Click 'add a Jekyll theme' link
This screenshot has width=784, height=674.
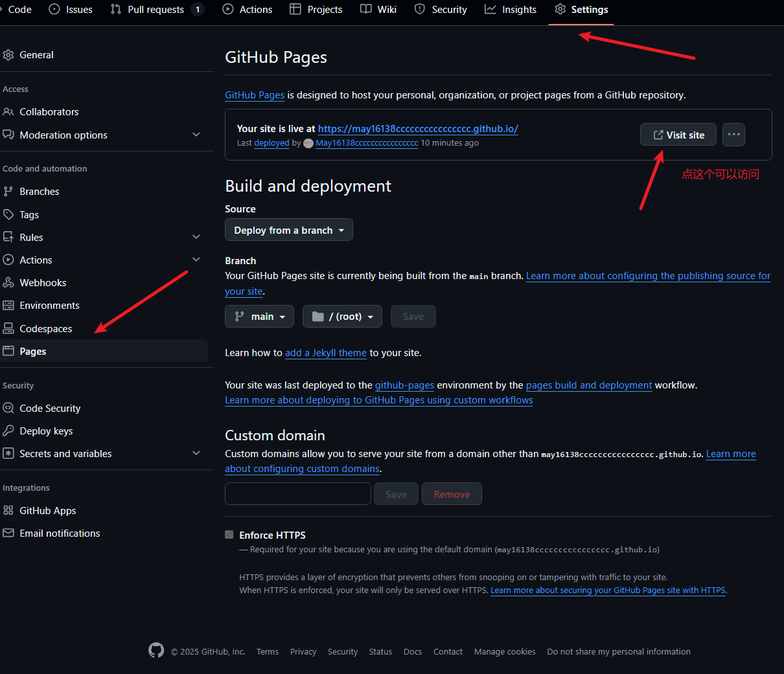coord(326,353)
